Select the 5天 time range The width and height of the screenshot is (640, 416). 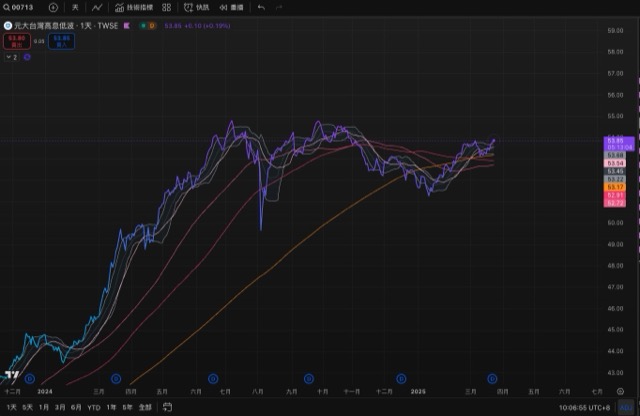coord(27,407)
